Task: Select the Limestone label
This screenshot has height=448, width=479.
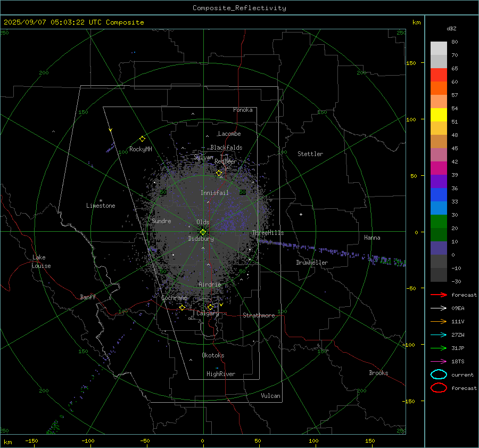Action: pos(101,206)
